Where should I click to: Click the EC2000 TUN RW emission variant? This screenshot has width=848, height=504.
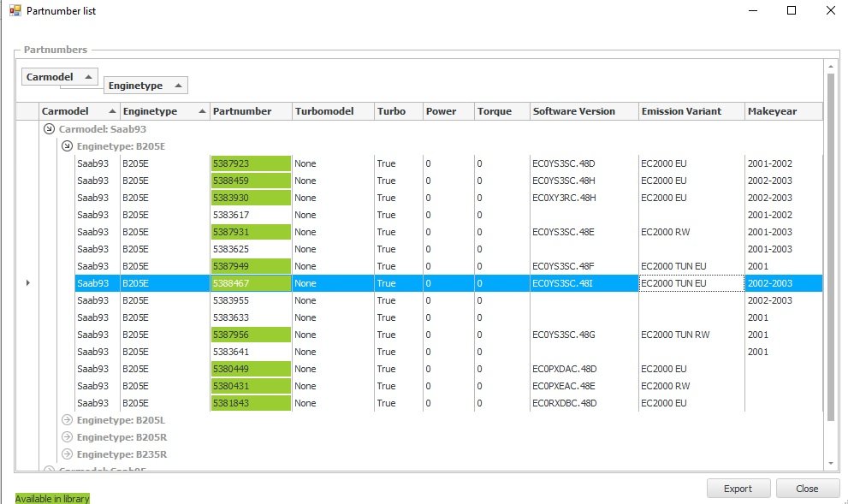click(x=675, y=335)
